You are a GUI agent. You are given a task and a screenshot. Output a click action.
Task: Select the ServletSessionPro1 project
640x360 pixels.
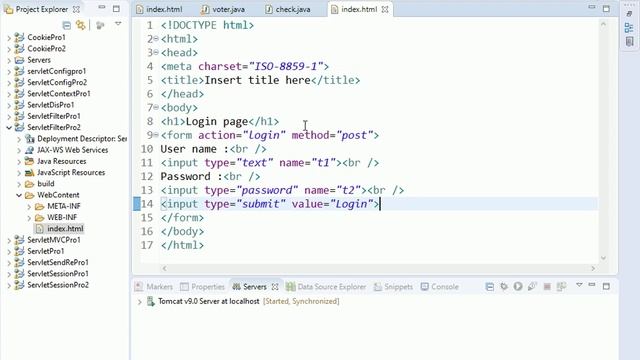[x=58, y=273]
